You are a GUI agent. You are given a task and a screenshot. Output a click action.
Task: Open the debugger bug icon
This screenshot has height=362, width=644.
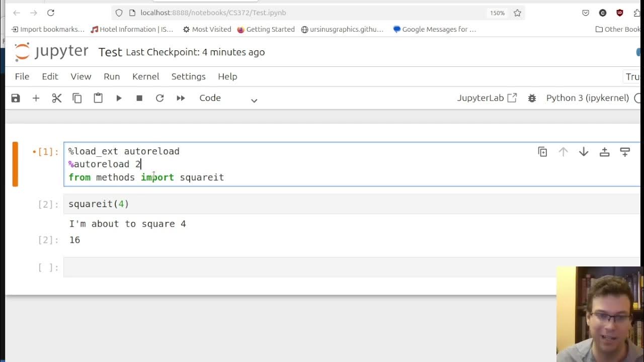click(x=532, y=98)
